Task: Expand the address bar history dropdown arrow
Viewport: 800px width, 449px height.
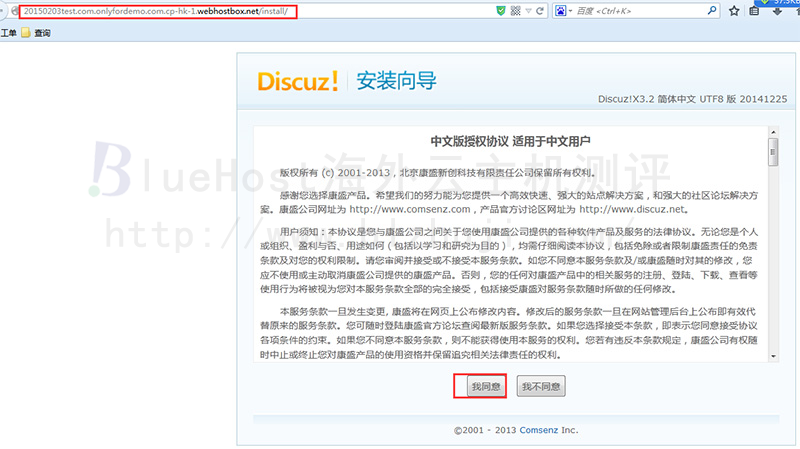Action: pos(528,11)
